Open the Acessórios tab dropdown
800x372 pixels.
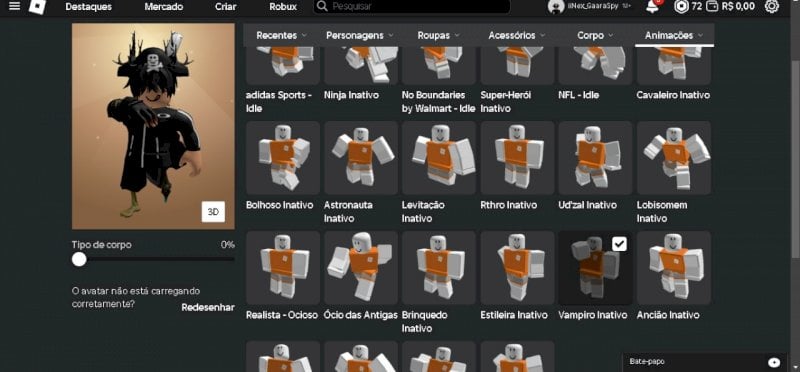point(517,35)
